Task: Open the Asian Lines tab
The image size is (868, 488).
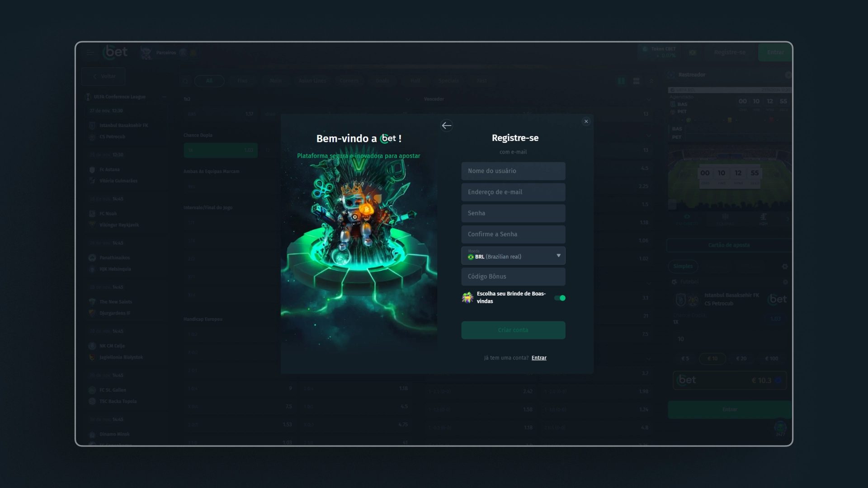Action: click(312, 81)
